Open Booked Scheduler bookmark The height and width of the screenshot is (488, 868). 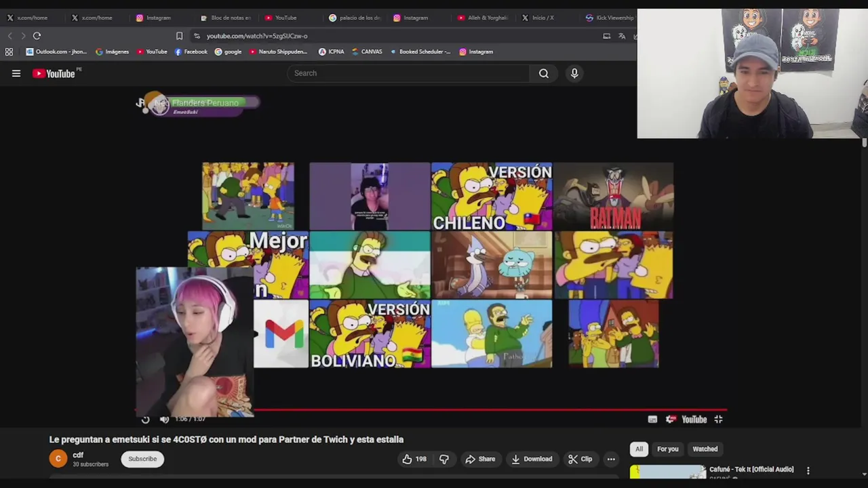coord(420,52)
